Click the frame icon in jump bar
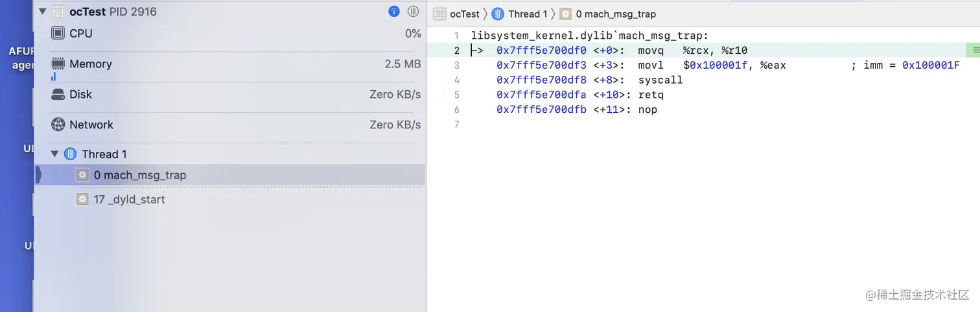Image resolution: width=980 pixels, height=312 pixels. pos(566,14)
